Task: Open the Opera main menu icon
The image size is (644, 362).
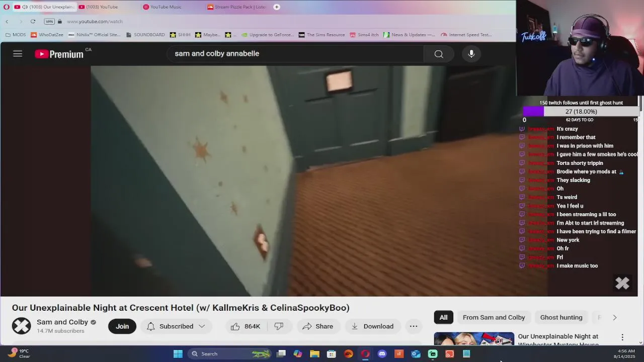Action: (7, 7)
